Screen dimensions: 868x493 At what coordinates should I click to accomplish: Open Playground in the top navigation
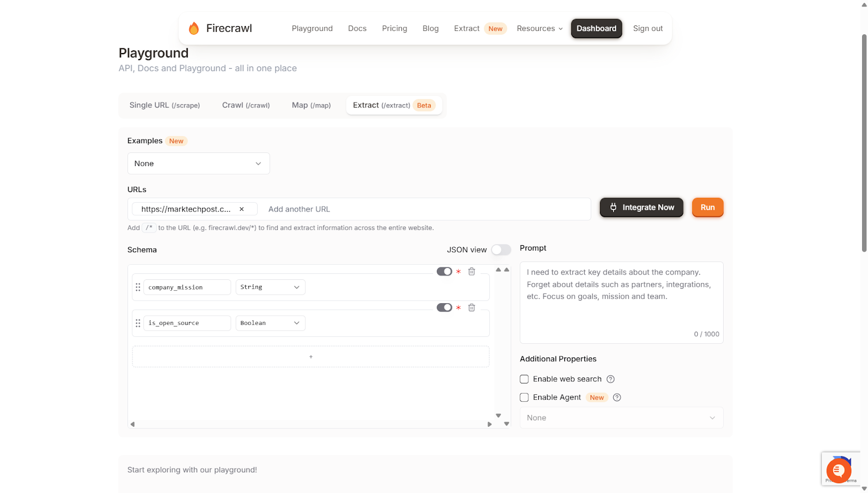tap(312, 29)
